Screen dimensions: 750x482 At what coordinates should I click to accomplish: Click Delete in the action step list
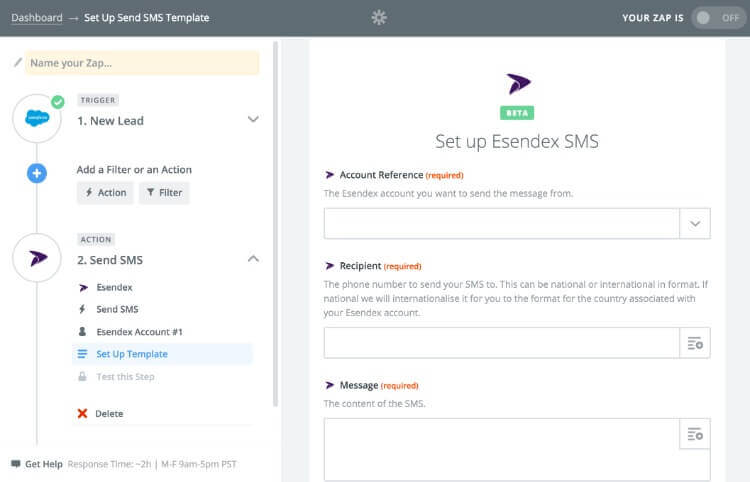[109, 414]
